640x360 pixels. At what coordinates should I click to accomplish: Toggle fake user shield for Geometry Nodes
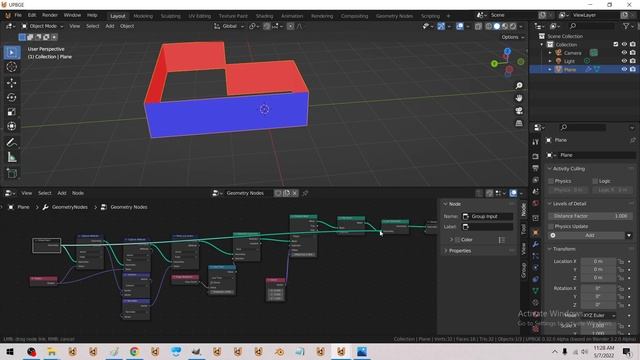pyautogui.click(x=278, y=193)
